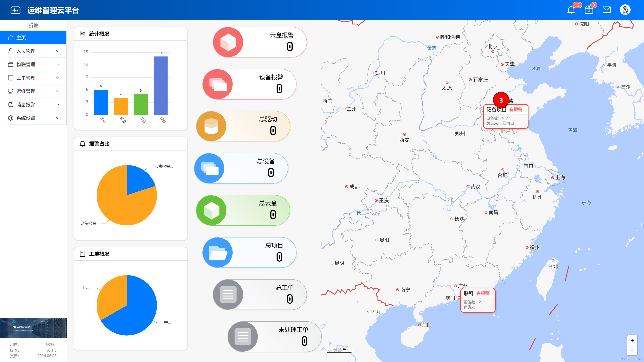Open the 消息报警 menu entry
Viewport: 644px width, 362px height.
(26, 105)
